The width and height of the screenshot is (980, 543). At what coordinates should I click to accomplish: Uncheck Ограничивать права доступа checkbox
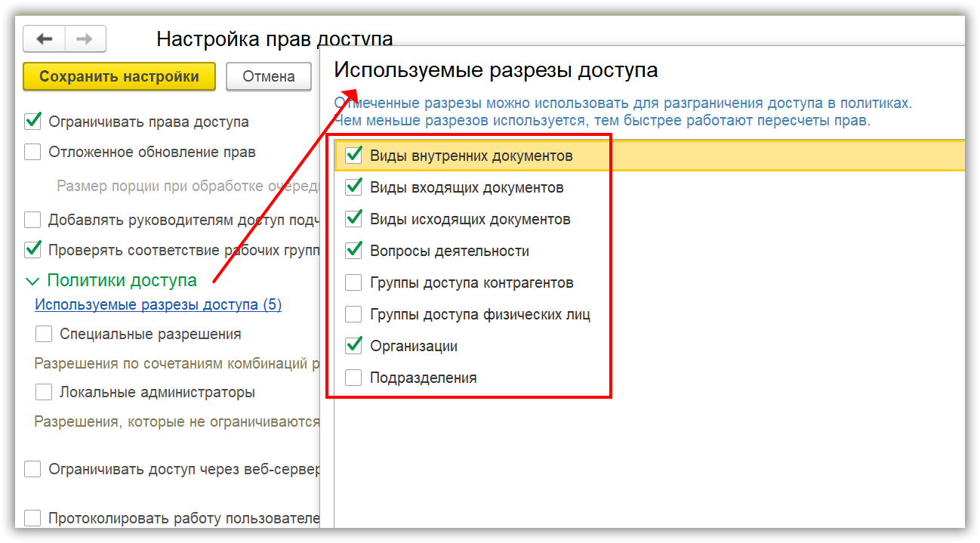click(32, 121)
